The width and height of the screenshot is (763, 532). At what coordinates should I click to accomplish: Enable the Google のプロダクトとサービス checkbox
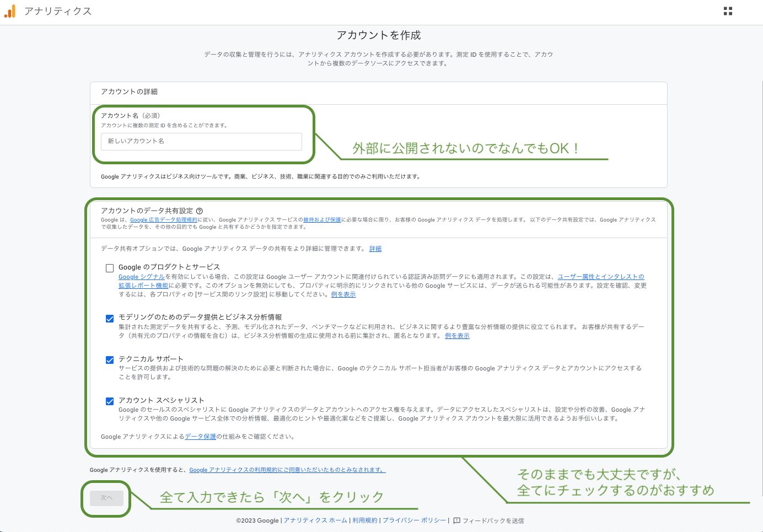tap(110, 268)
